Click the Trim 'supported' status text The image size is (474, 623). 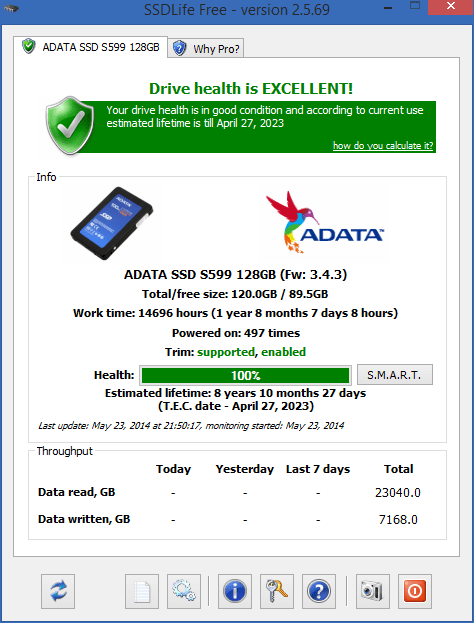(225, 352)
